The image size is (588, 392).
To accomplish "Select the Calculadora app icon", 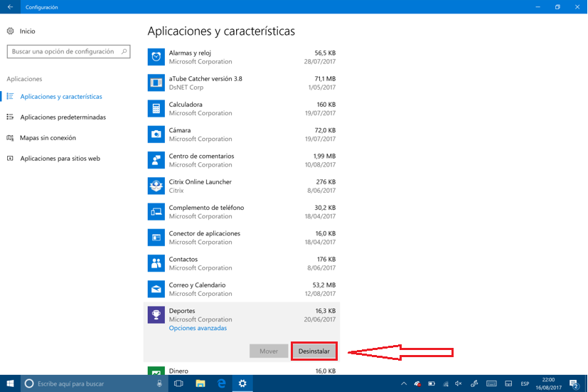I will tap(156, 109).
